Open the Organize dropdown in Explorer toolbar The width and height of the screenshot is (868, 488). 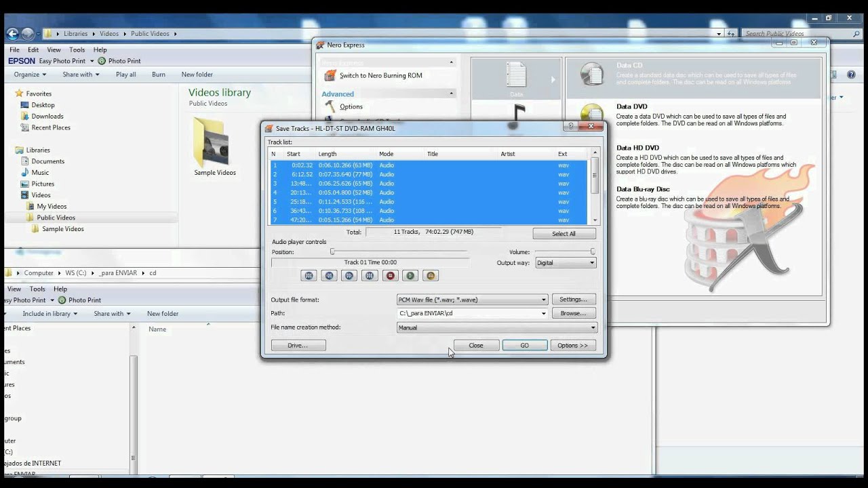point(30,75)
